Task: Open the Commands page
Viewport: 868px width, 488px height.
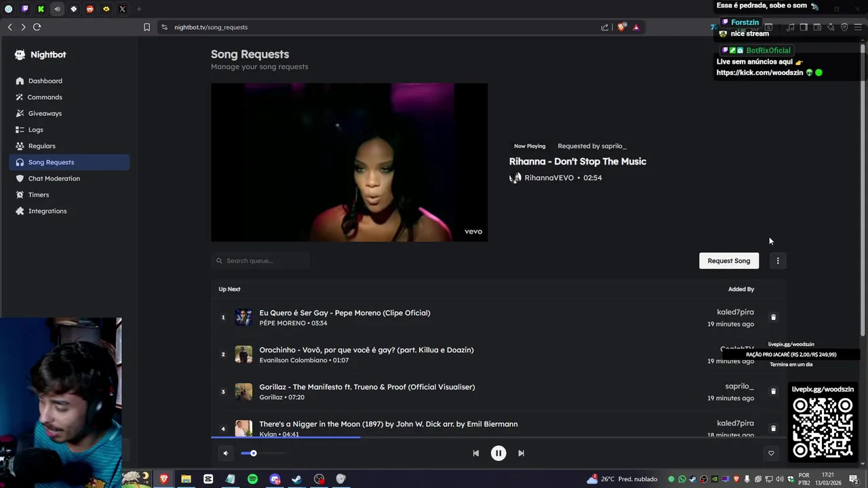Action: click(69, 97)
